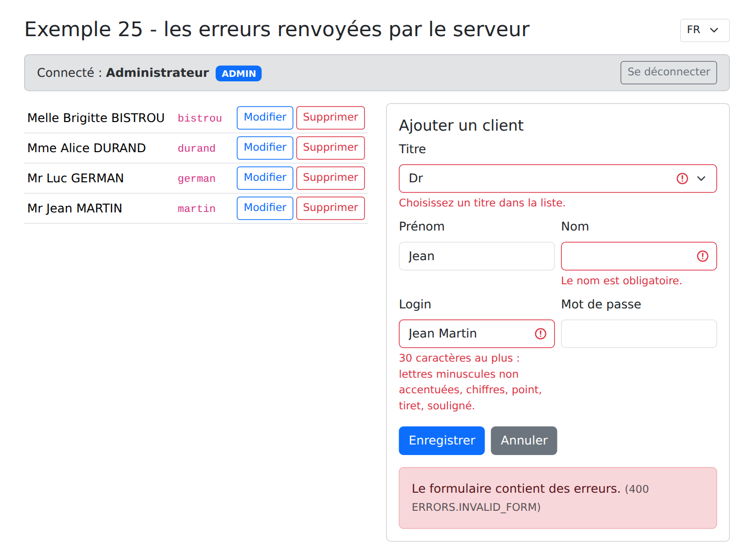Focus the Mot de passe field

(639, 333)
